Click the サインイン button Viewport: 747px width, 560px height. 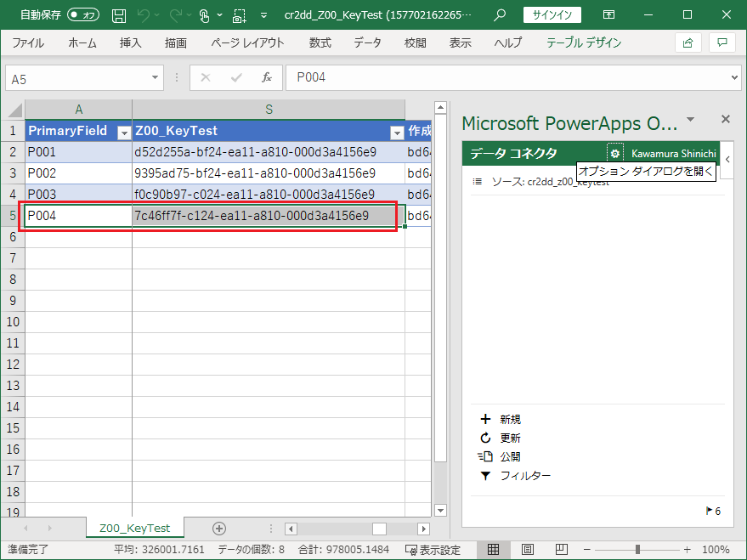coord(552,15)
